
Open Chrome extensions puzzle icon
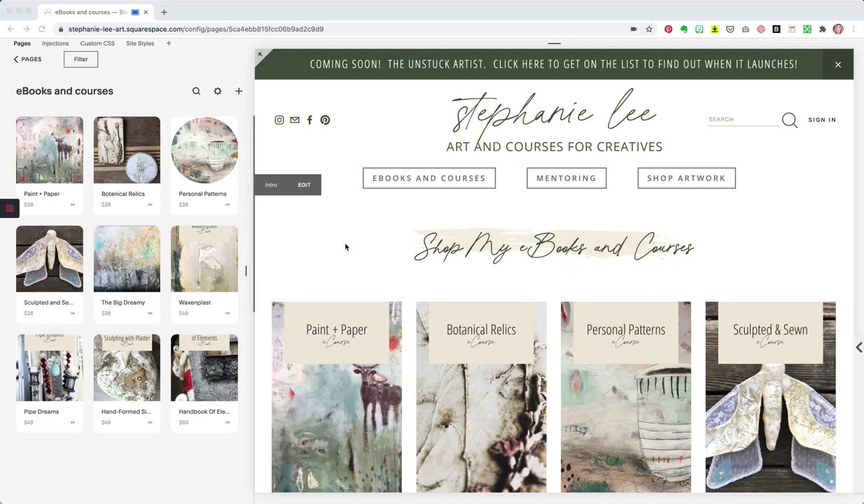823,29
